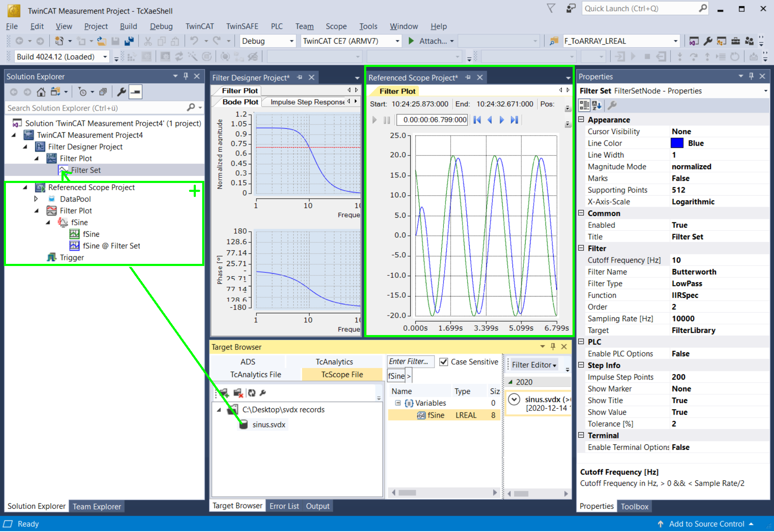Click the Cutoff Frequency value 10
The height and width of the screenshot is (532, 774).
coord(720,260)
